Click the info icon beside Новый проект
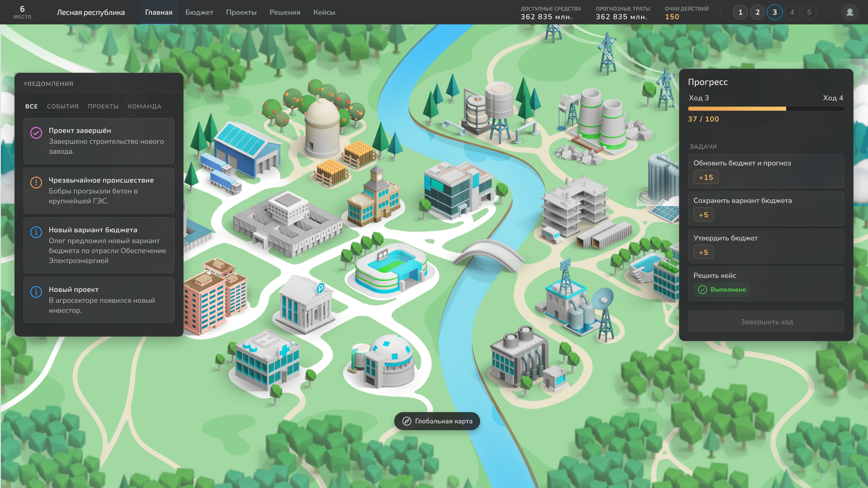Screen dimensions: 868x488 tap(36, 291)
